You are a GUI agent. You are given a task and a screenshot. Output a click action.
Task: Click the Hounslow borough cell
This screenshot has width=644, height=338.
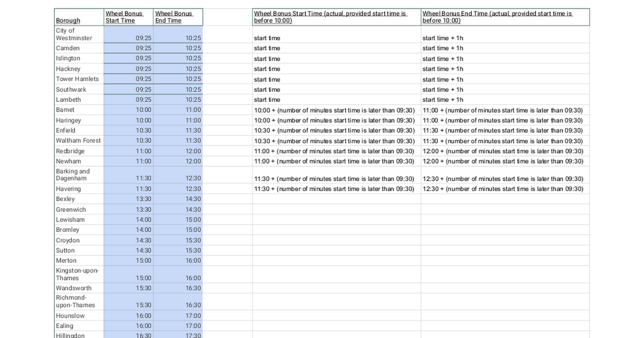(78, 315)
